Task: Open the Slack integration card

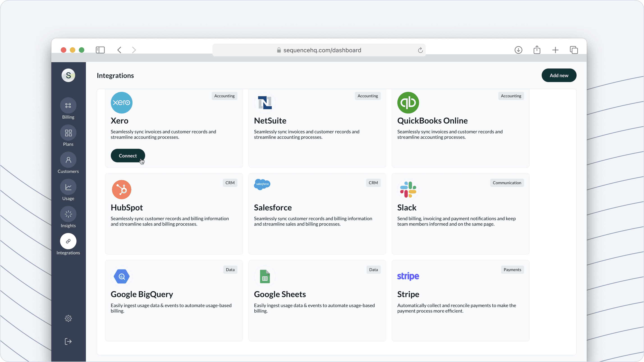Action: 460,214
